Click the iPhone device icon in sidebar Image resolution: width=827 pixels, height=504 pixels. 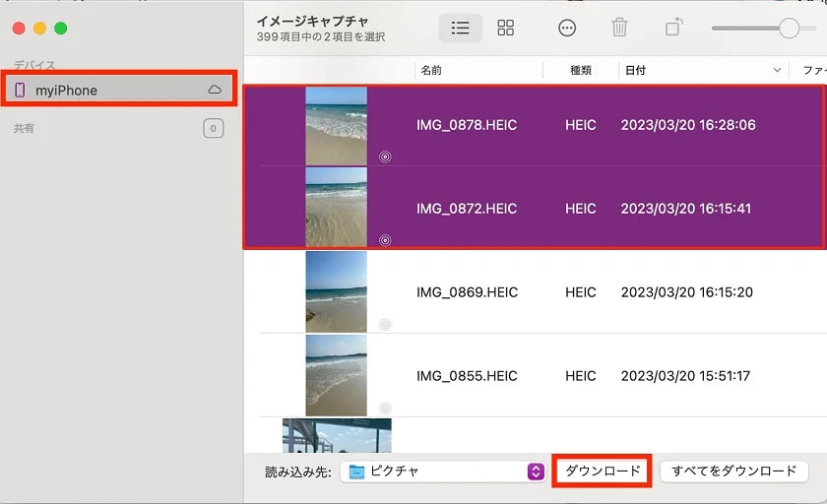[20, 91]
